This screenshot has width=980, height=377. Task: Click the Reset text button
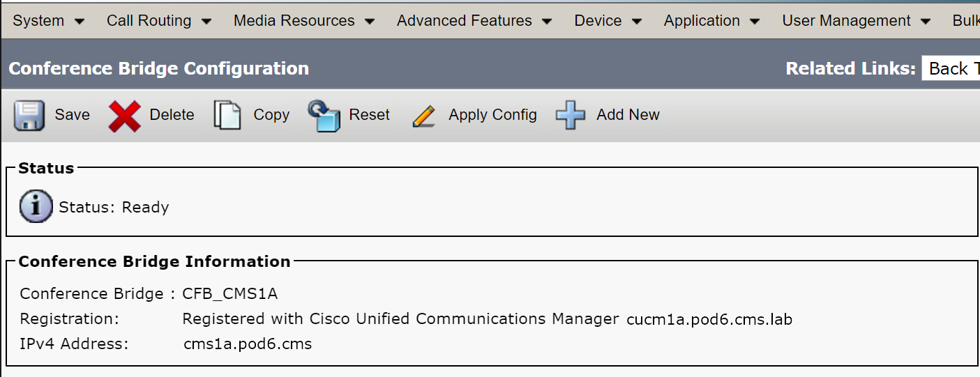[370, 115]
